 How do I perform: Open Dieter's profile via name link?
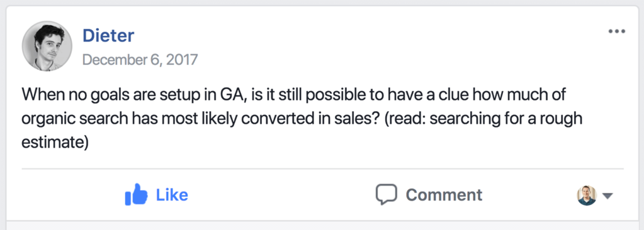point(108,36)
